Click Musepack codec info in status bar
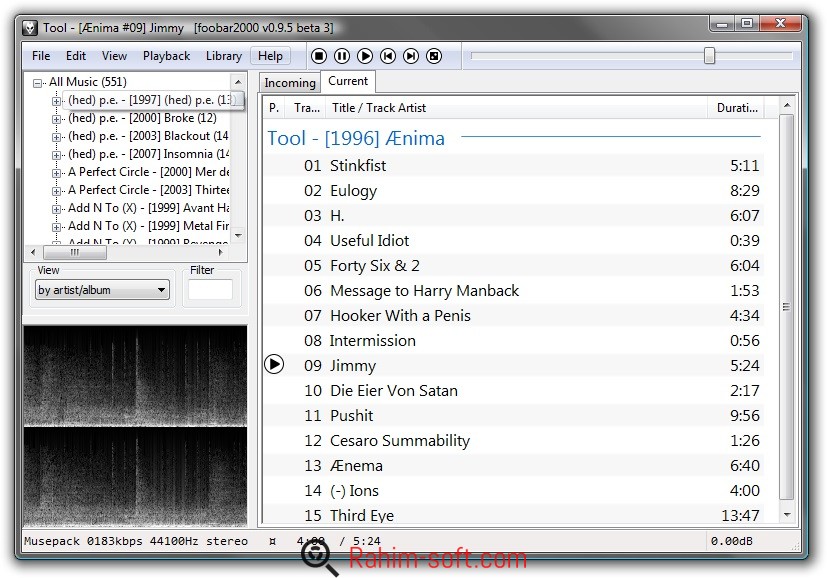 point(136,541)
